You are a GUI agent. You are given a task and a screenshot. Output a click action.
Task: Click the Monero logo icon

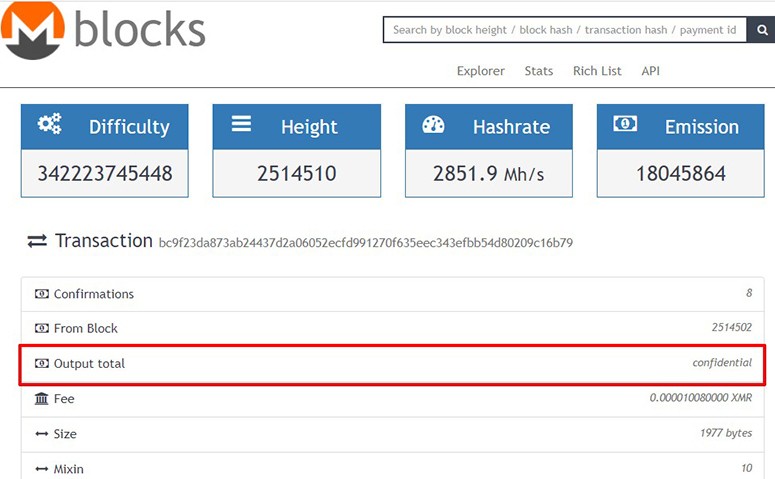pos(33,29)
